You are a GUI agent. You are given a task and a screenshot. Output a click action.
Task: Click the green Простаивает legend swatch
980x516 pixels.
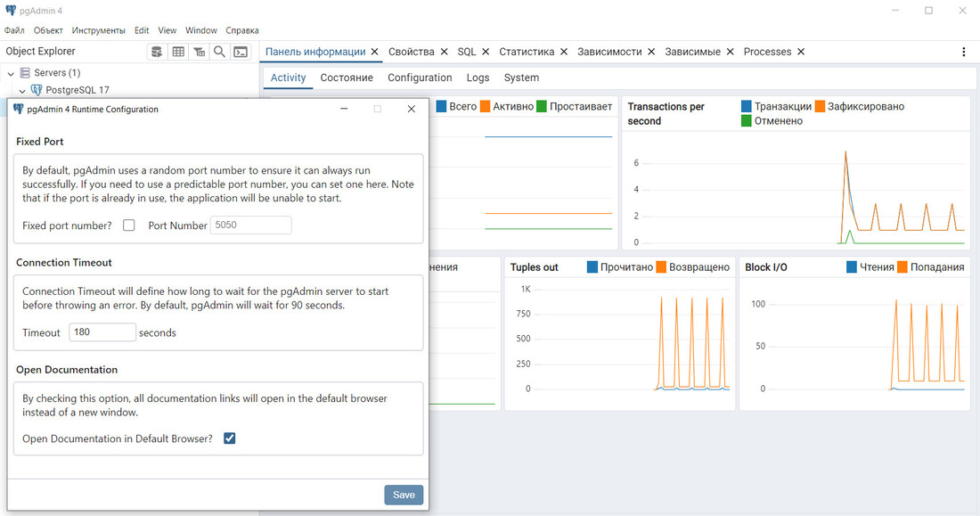click(542, 106)
